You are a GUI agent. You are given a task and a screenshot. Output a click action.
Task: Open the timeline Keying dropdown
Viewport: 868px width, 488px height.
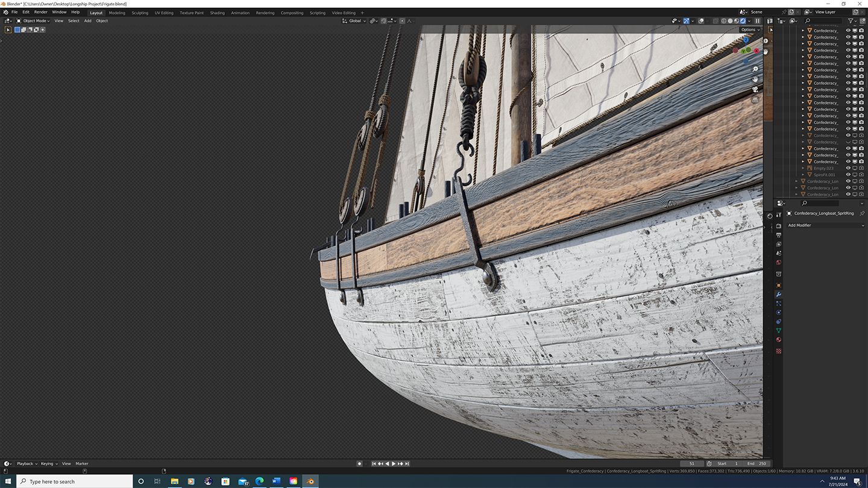[x=48, y=463]
